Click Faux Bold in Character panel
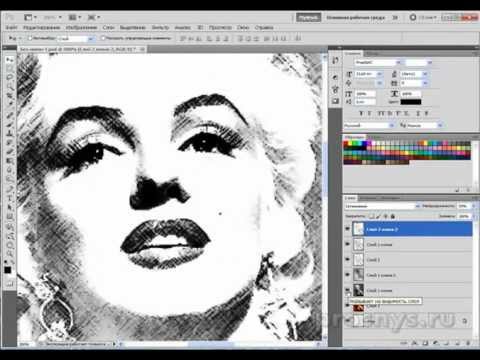The image size is (480, 360). point(362,114)
